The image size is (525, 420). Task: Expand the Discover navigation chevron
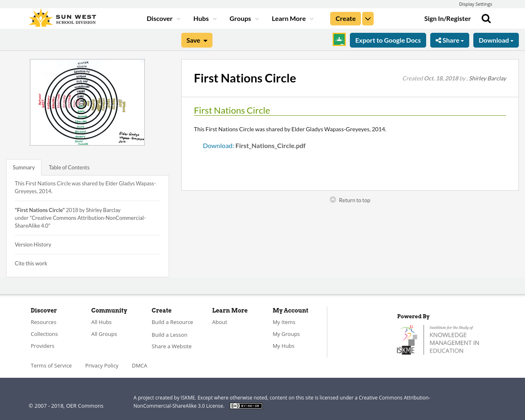coord(178,18)
